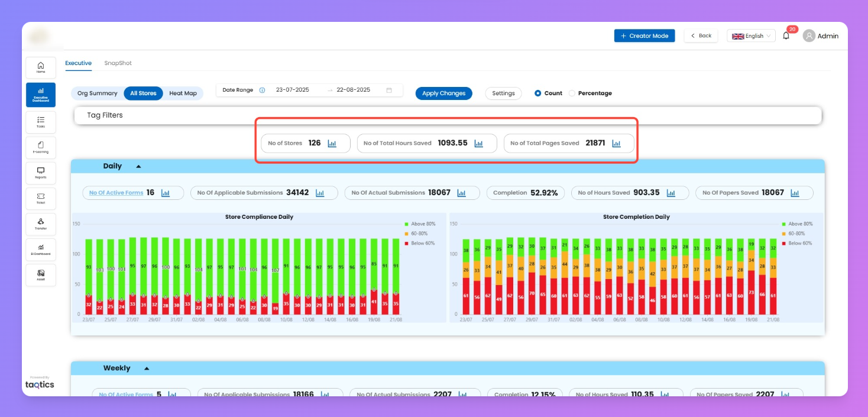Click the notification bell icon

coord(786,36)
